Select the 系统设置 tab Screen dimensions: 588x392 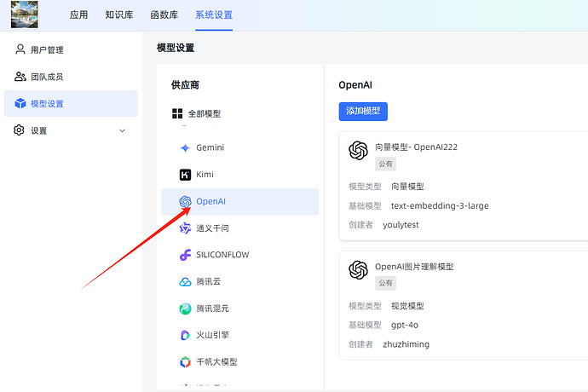pos(214,14)
